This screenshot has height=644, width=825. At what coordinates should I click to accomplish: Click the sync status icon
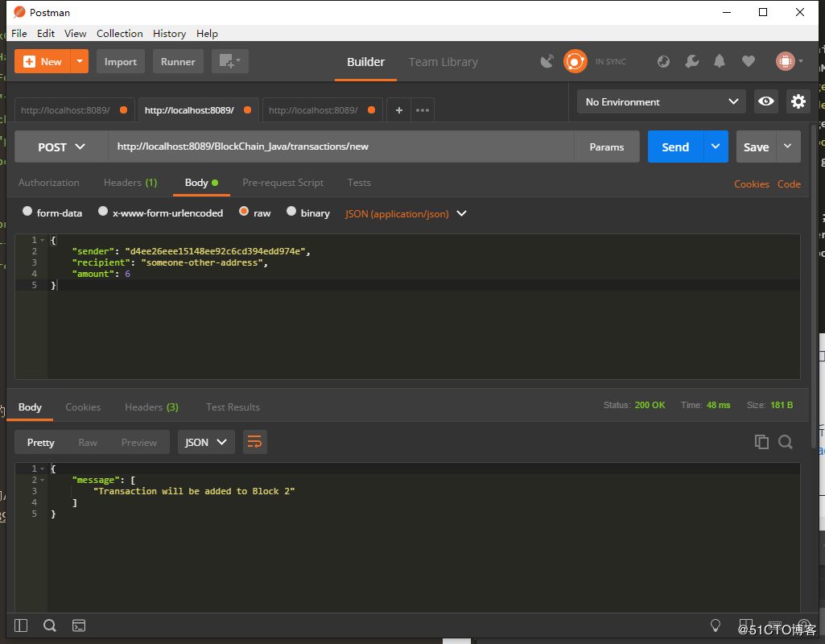575,61
